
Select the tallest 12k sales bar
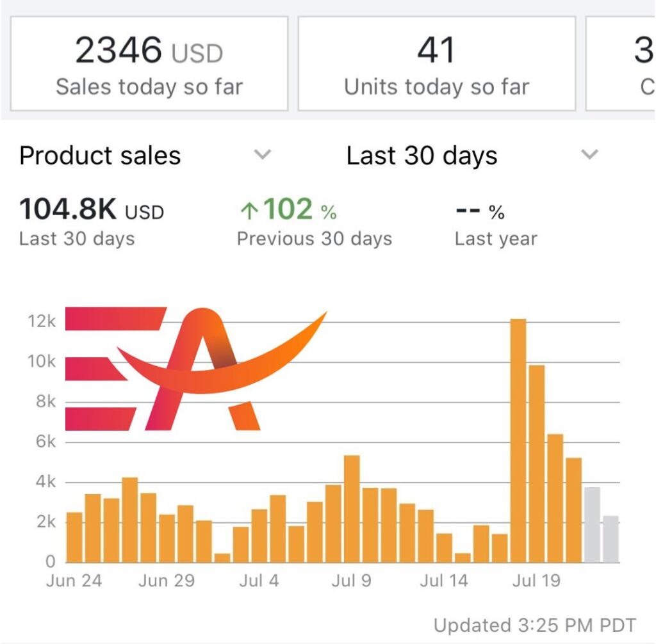(x=518, y=440)
